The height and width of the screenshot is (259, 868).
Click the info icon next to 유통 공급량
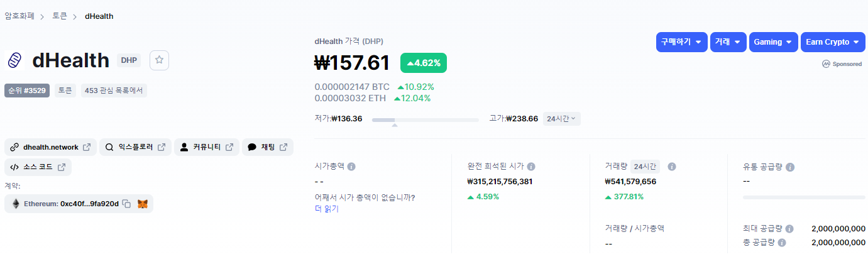point(790,167)
